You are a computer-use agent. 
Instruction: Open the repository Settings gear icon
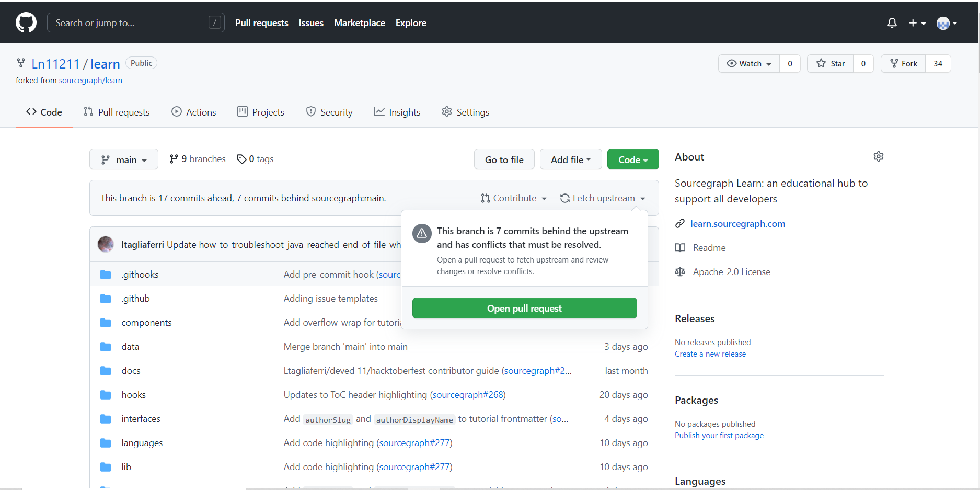tap(447, 111)
